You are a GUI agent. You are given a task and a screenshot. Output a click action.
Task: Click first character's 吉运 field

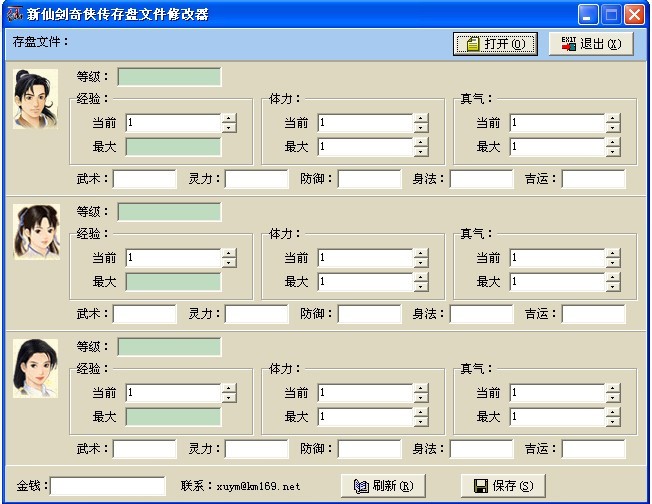click(593, 179)
